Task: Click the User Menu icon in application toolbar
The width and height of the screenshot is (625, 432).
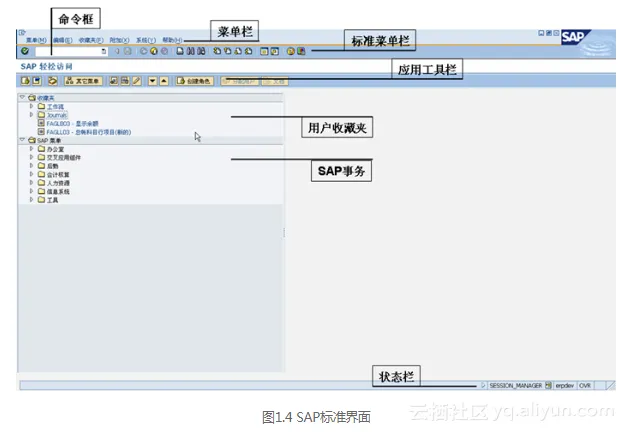Action: (26, 81)
